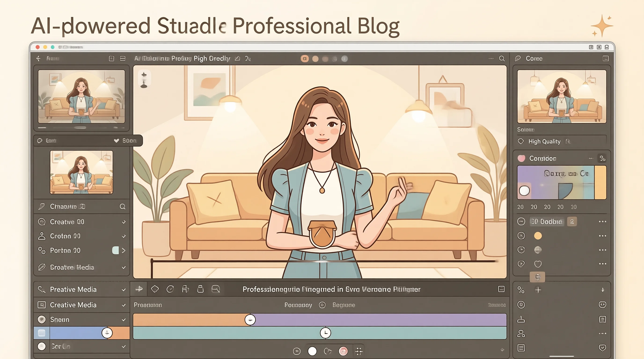644x359 pixels.
Task: Click the small bell button beside 30 Dodbre
Action: [x=572, y=221]
